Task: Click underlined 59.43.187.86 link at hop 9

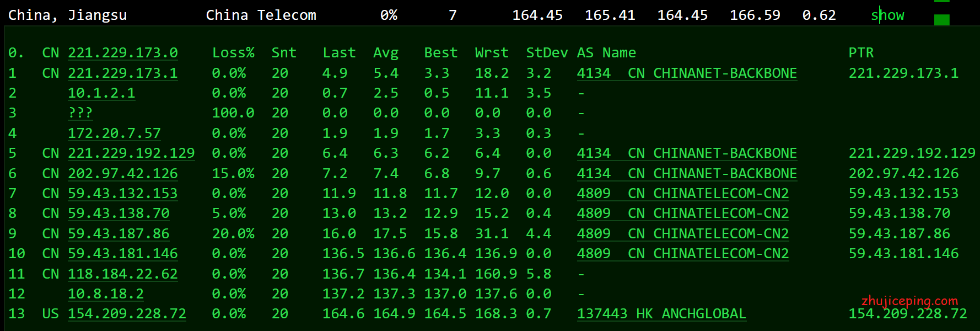Action: [x=119, y=234]
